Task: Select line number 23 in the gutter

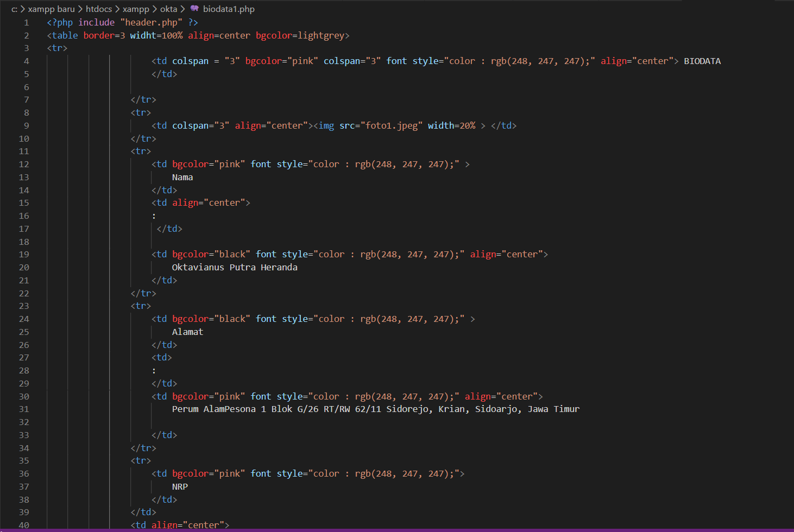Action: (x=24, y=306)
